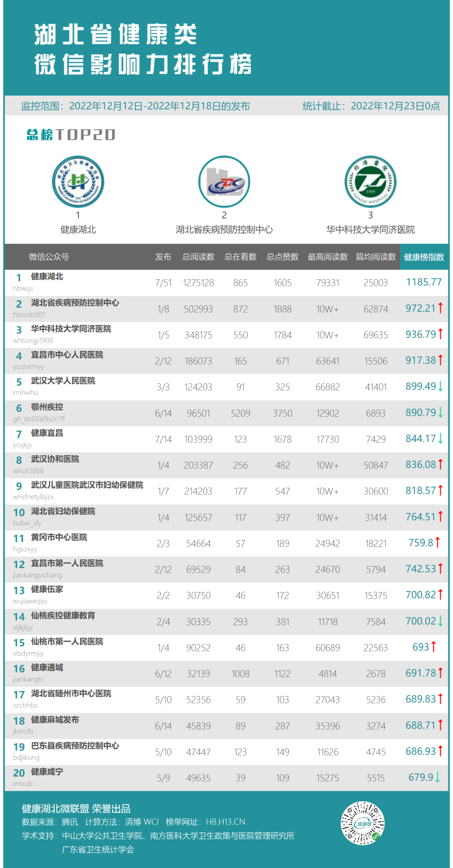Click the 健康湖北 round logo
Screen dimensions: 453x868
[x=78, y=182]
